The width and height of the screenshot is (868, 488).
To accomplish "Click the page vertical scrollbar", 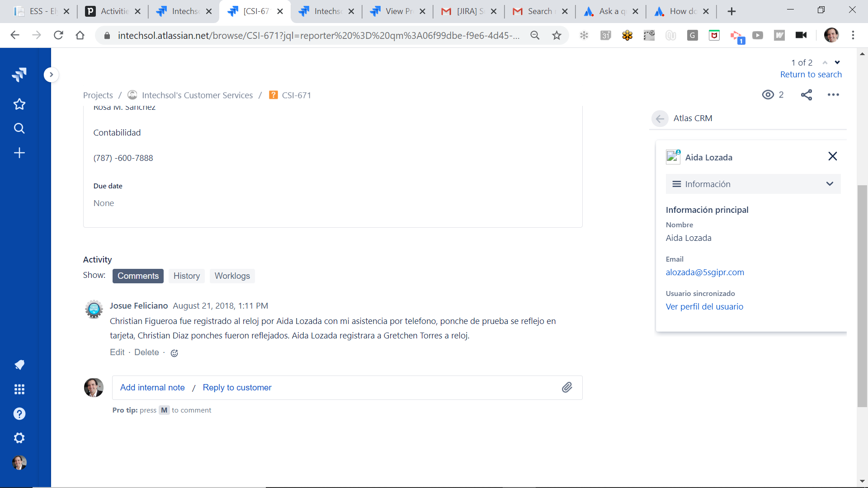I will (x=862, y=296).
